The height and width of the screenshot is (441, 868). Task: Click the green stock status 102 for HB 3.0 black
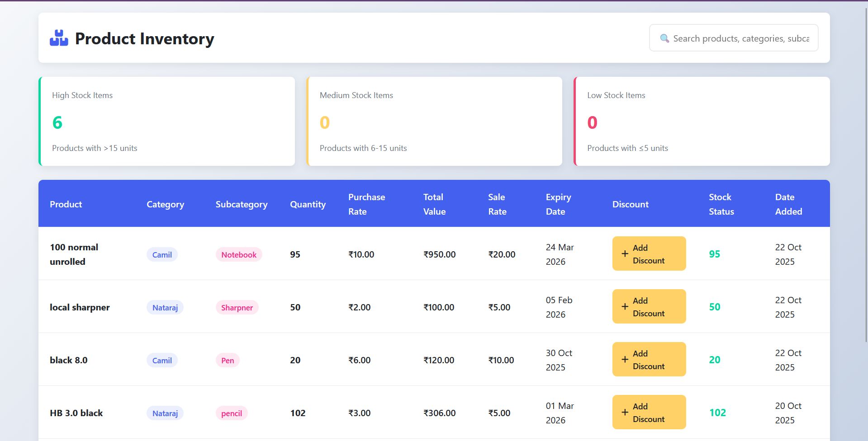point(718,413)
